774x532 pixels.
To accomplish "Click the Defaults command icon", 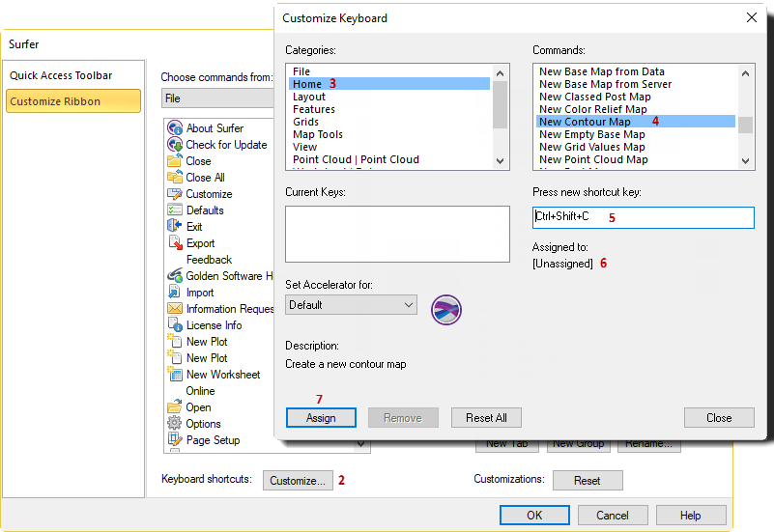I will click(175, 210).
